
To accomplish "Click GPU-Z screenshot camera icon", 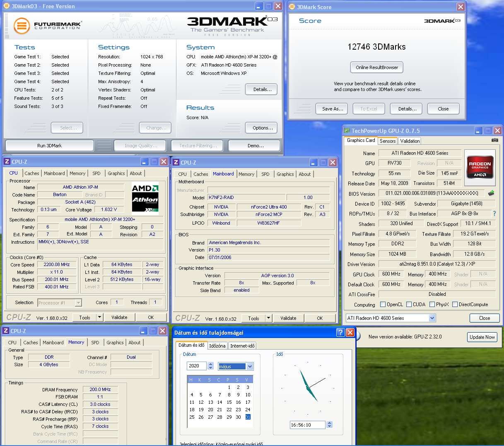I will (x=494, y=140).
